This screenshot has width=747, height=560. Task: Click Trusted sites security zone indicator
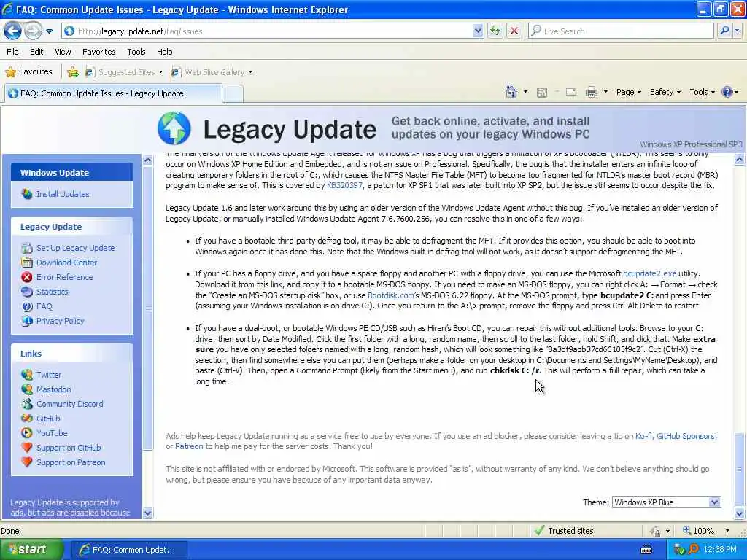pyautogui.click(x=564, y=531)
